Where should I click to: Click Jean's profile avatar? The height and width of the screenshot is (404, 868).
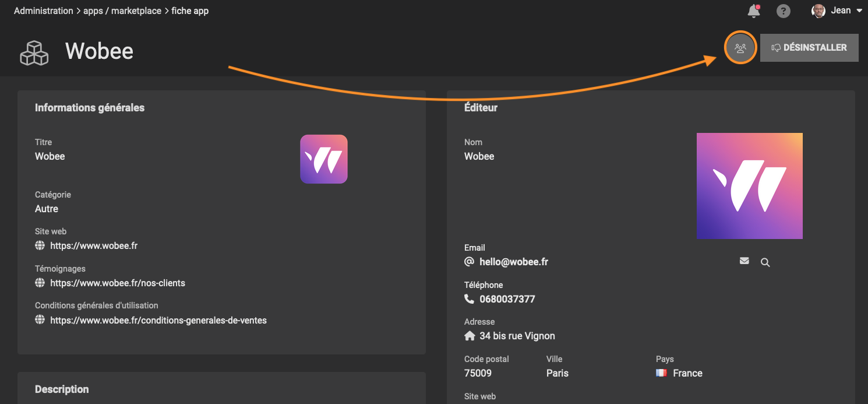coord(818,11)
